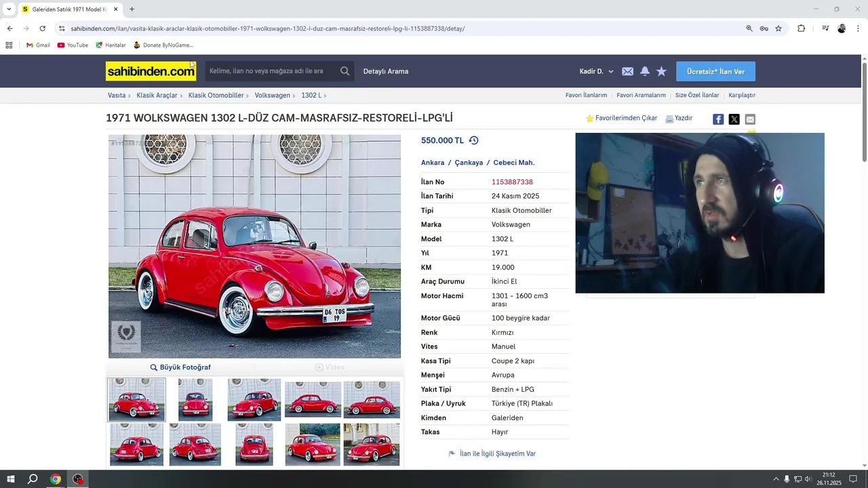Share listing on X
This screenshot has height=488, width=868.
point(734,119)
